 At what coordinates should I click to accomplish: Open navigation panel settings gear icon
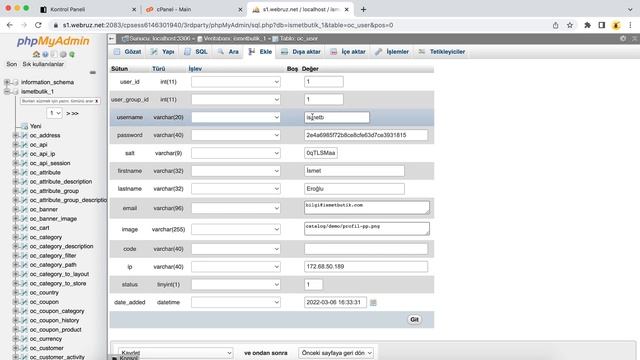(x=63, y=54)
